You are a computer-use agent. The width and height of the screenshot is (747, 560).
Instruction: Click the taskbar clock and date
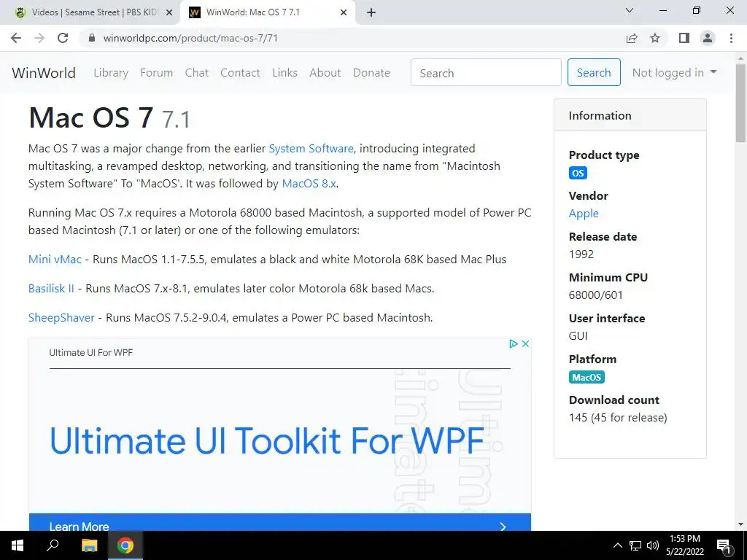coord(684,545)
